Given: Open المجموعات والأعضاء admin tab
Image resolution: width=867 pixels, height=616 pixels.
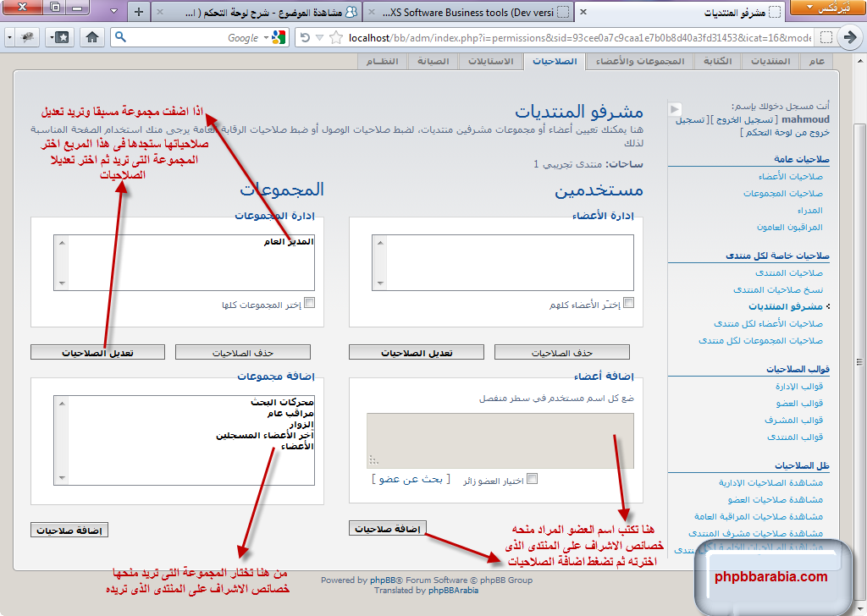Looking at the screenshot, I should (x=640, y=61).
